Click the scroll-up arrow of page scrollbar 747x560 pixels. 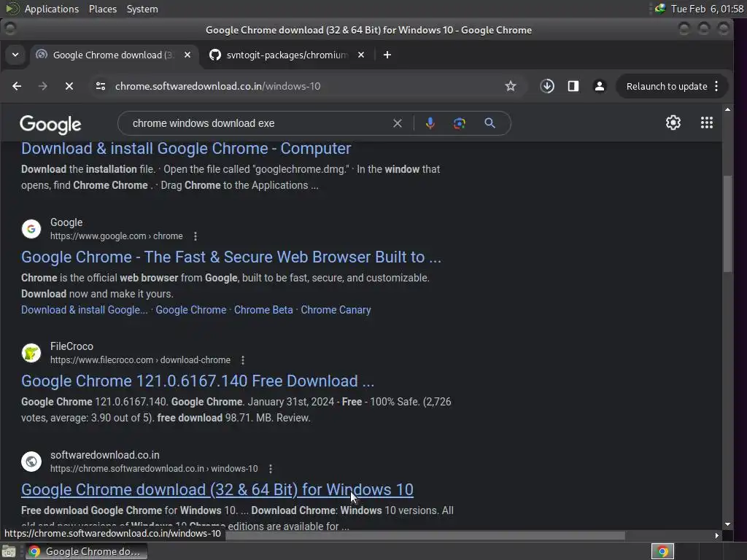pyautogui.click(x=727, y=109)
